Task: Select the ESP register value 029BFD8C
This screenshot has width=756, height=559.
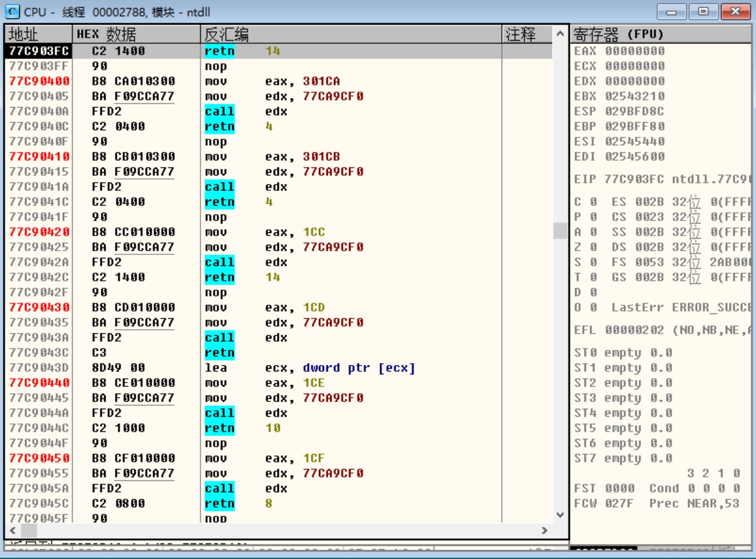Action: pyautogui.click(x=635, y=111)
